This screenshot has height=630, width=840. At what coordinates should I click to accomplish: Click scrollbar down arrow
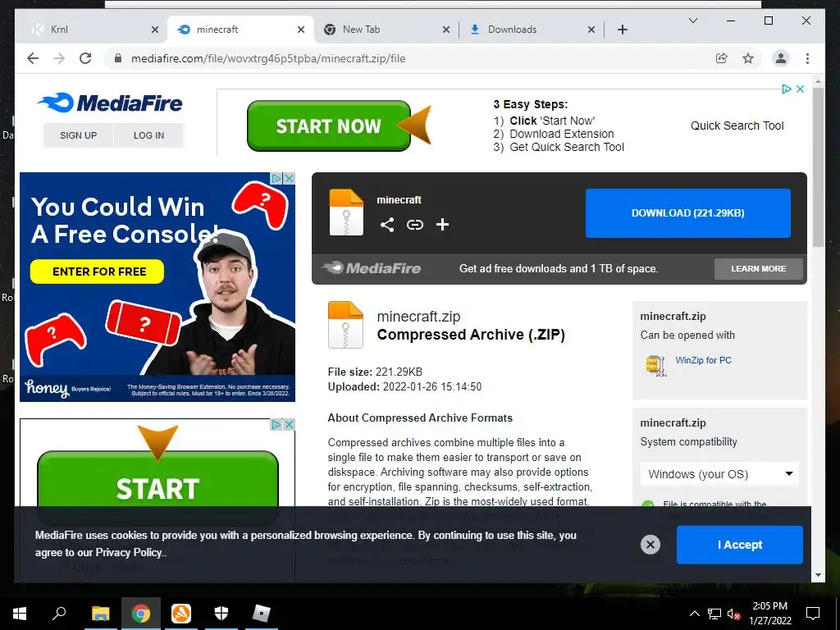818,575
